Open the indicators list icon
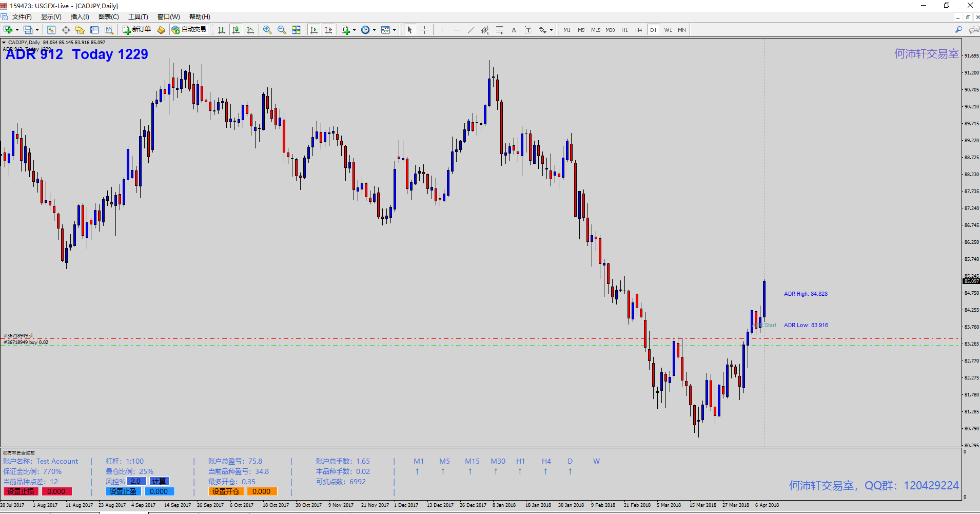This screenshot has width=980, height=514. point(346,30)
